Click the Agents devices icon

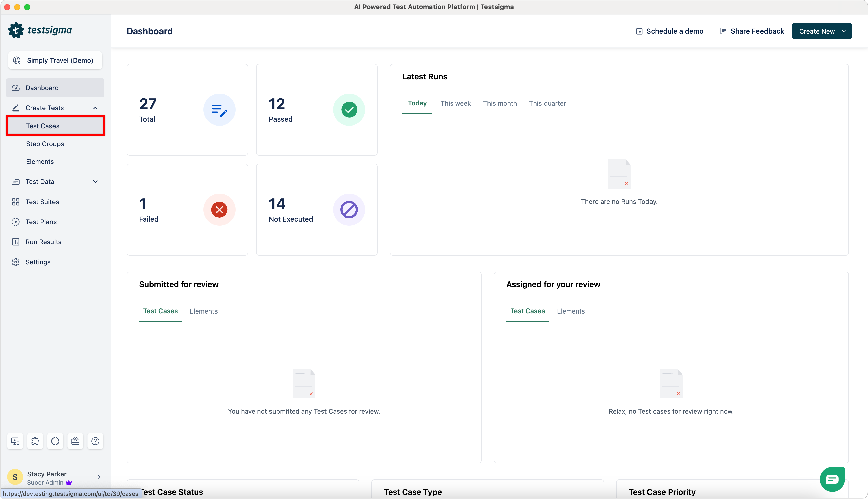click(x=15, y=441)
